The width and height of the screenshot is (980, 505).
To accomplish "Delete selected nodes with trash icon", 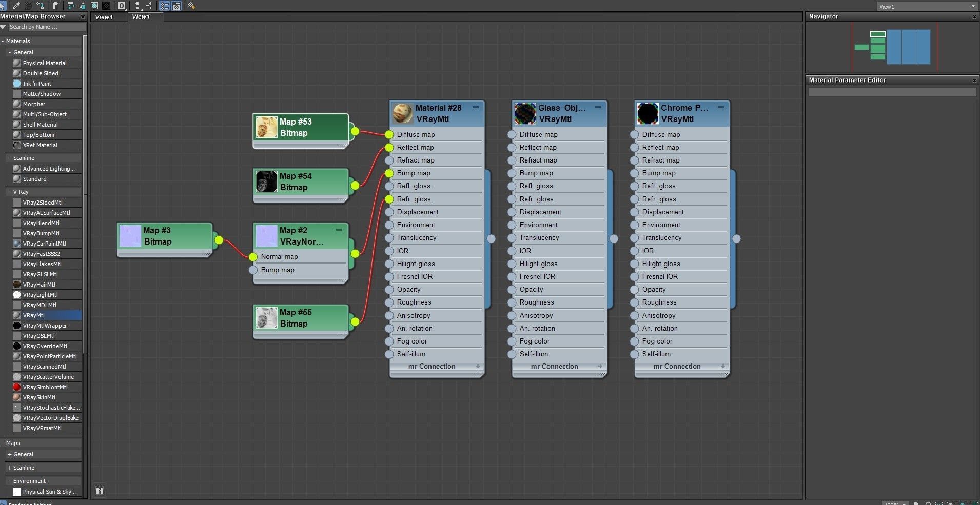I will [55, 6].
